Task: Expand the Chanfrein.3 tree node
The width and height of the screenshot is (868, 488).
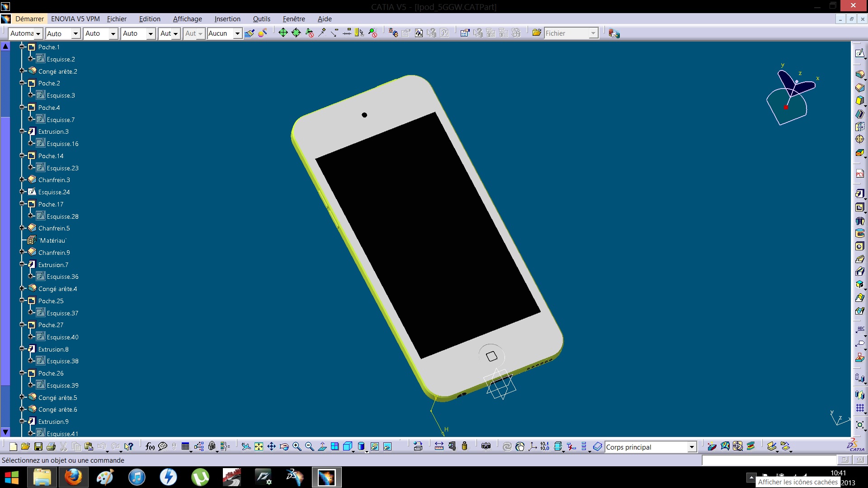Action: 22,180
